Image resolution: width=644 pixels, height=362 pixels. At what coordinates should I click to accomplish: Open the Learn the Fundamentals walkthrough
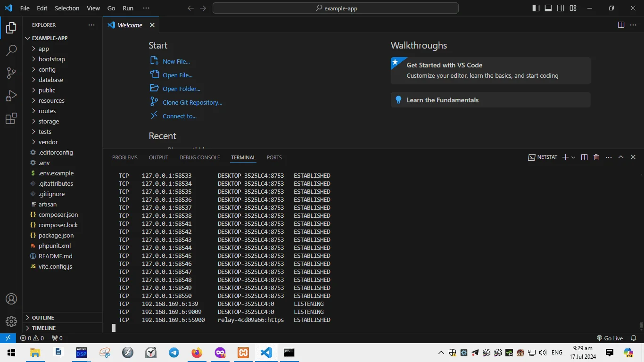click(x=490, y=100)
